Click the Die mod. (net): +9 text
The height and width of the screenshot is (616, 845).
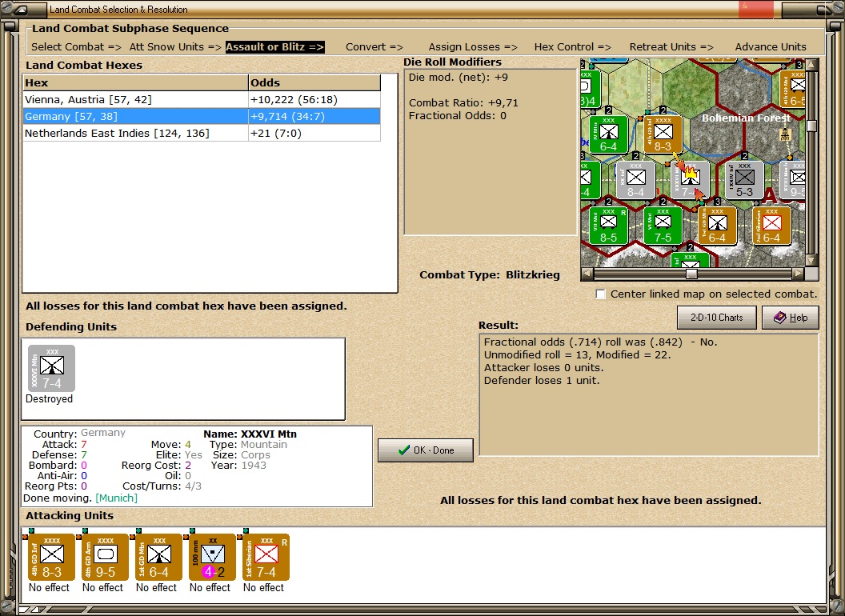click(458, 77)
